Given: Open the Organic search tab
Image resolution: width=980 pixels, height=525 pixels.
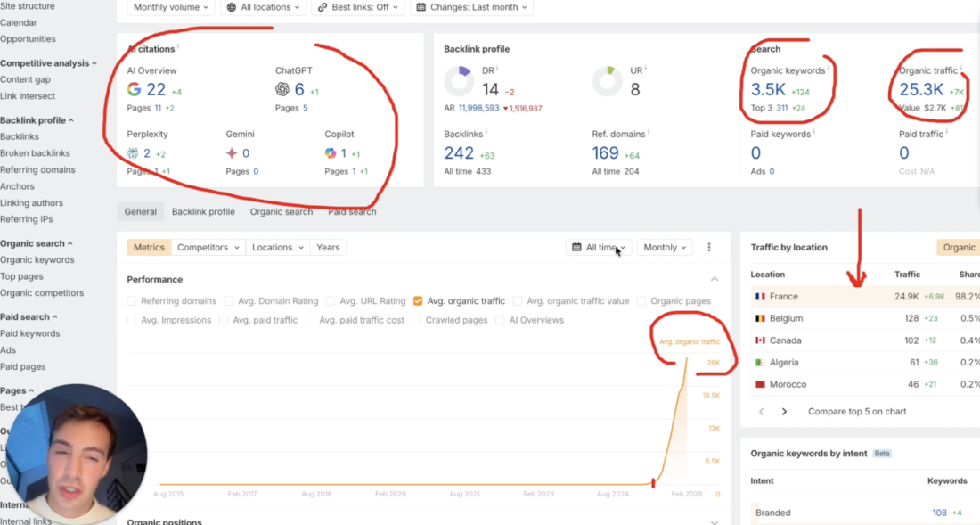Looking at the screenshot, I should 282,211.
